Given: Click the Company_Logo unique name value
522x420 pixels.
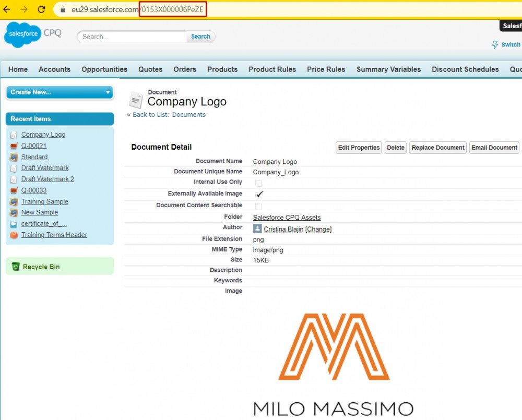Looking at the screenshot, I should [x=276, y=172].
